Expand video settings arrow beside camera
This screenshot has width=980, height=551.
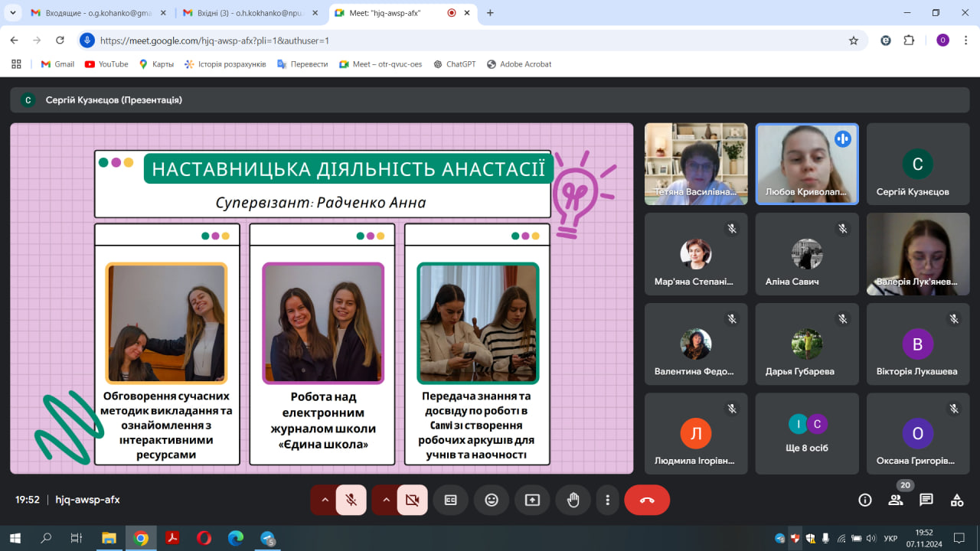(x=386, y=500)
